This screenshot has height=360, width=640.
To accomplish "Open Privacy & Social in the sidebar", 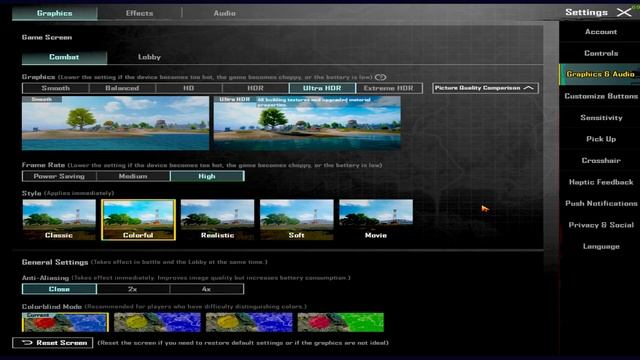I will tap(600, 225).
